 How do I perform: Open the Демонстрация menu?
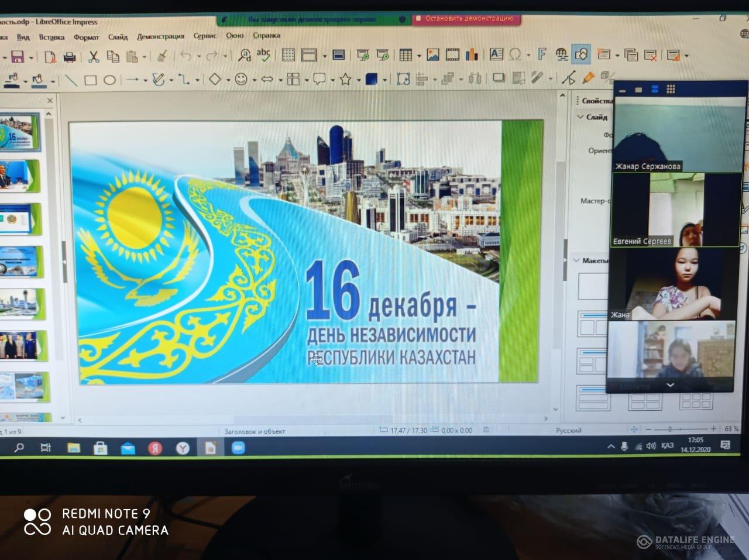pyautogui.click(x=160, y=36)
